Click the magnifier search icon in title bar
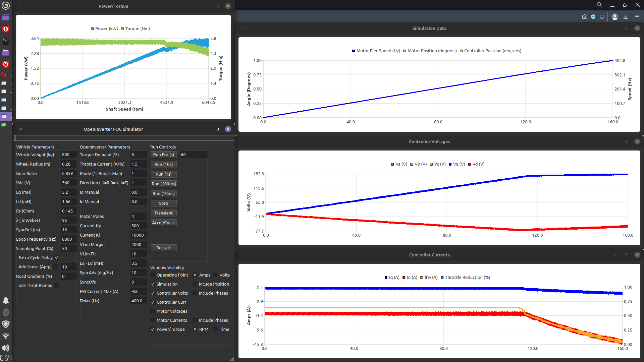The width and height of the screenshot is (644, 362). point(599,5)
